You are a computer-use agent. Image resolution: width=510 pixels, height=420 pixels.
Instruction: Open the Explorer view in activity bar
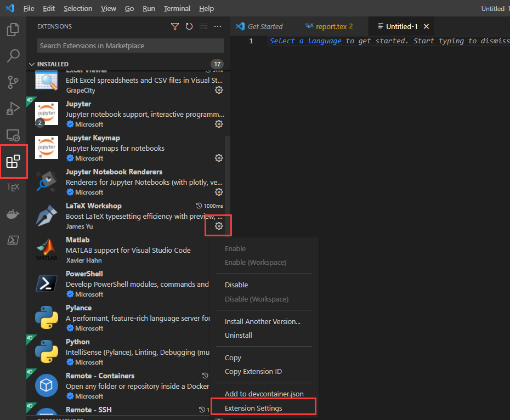click(13, 30)
